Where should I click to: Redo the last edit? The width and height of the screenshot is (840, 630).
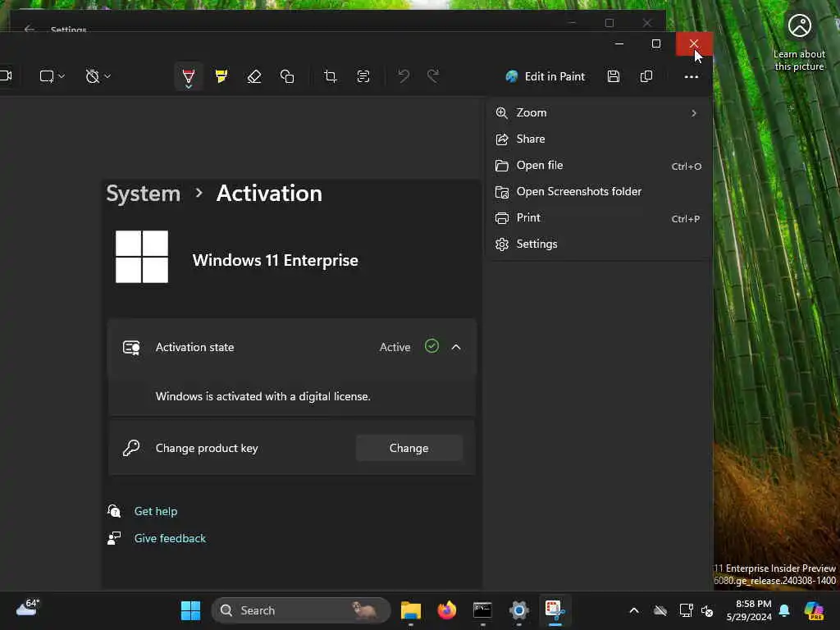[x=433, y=76]
